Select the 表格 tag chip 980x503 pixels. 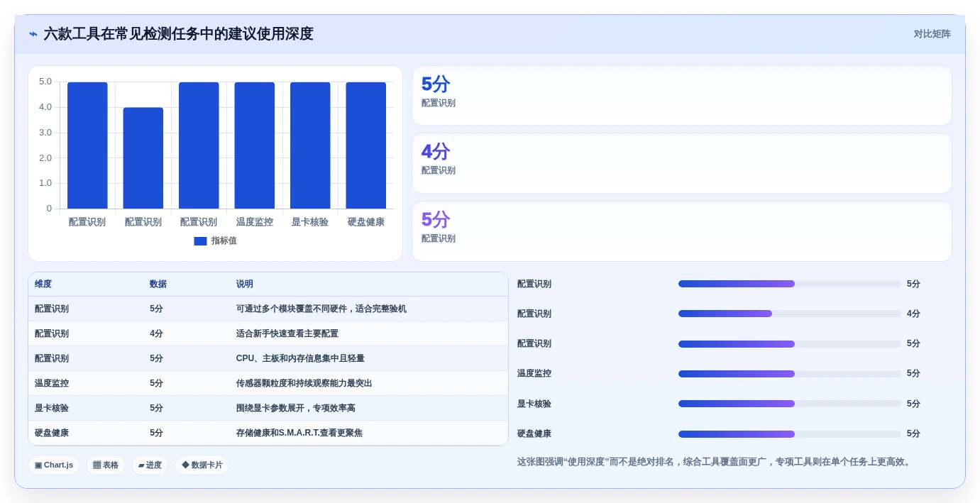tap(106, 465)
